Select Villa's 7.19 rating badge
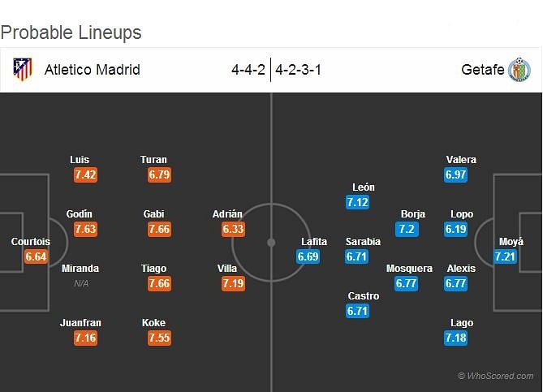This screenshot has width=543, height=392. tap(234, 283)
